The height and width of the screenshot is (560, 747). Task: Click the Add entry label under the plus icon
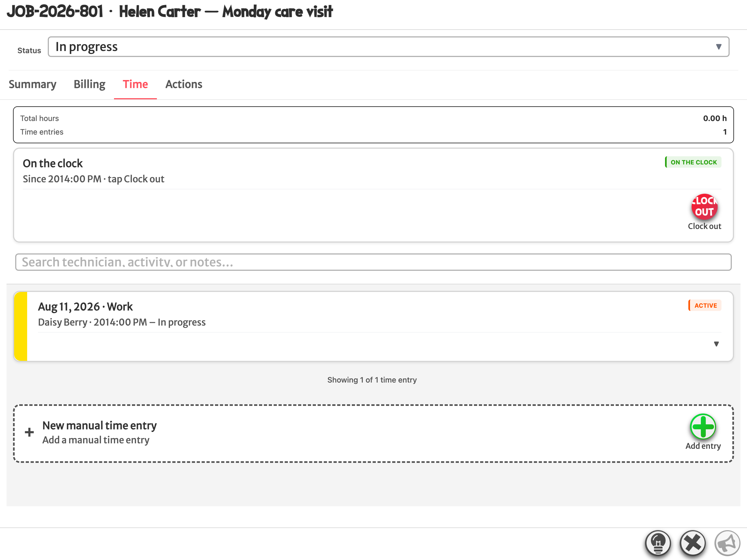click(703, 446)
